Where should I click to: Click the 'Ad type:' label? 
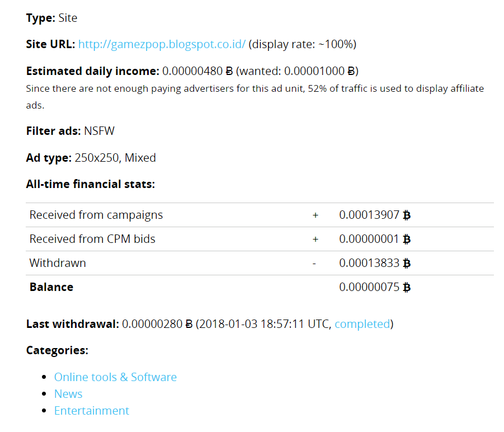click(x=49, y=158)
